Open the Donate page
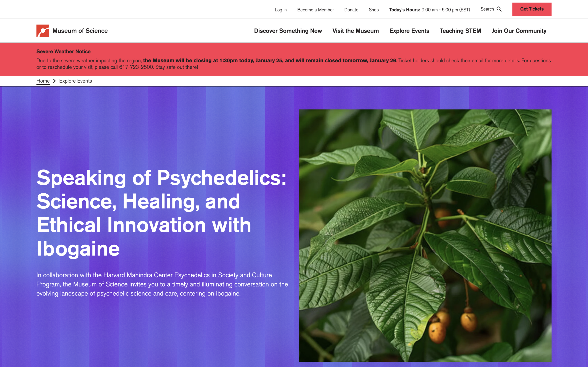The image size is (588, 367). click(351, 9)
